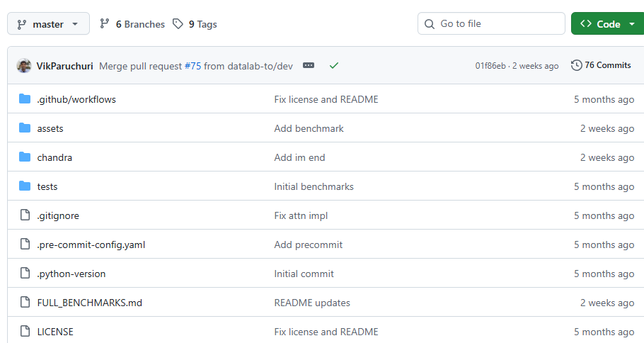Click the assets folder icon
This screenshot has width=644, height=343.
25,128
